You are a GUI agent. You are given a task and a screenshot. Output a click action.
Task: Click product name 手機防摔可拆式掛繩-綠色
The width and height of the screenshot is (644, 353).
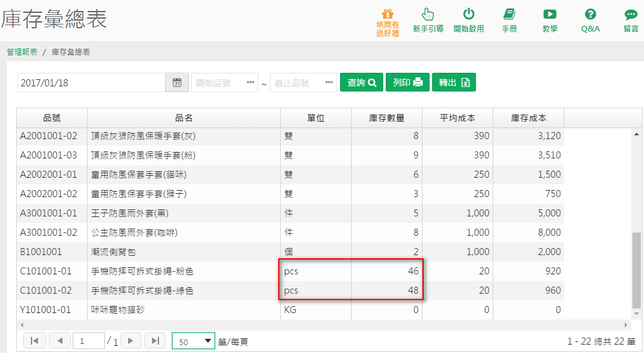click(x=142, y=291)
